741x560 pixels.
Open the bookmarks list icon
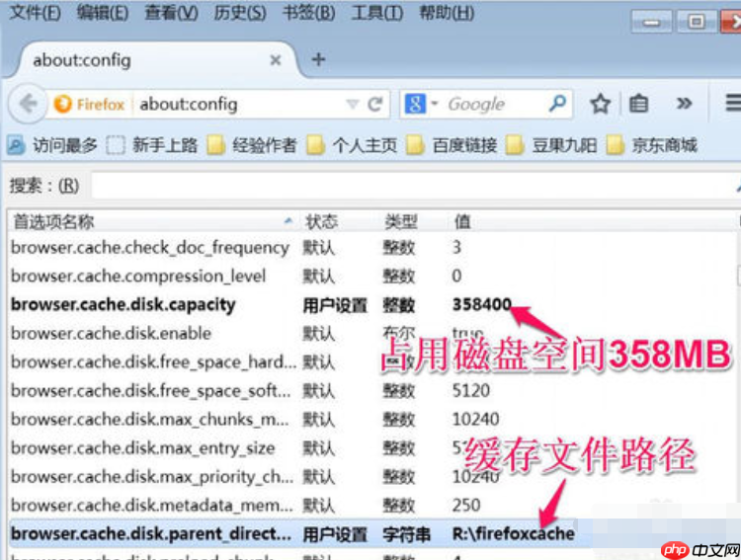[638, 104]
